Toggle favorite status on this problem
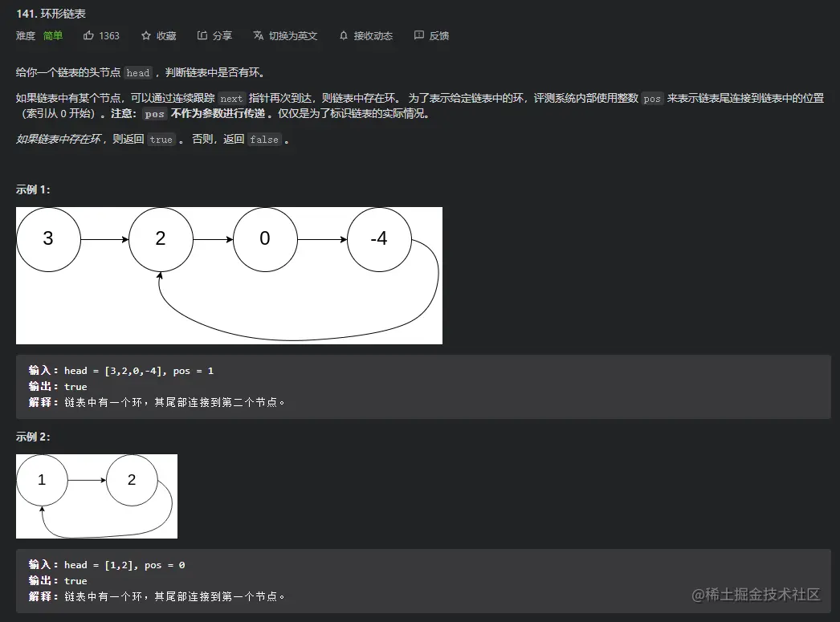 tap(158, 35)
